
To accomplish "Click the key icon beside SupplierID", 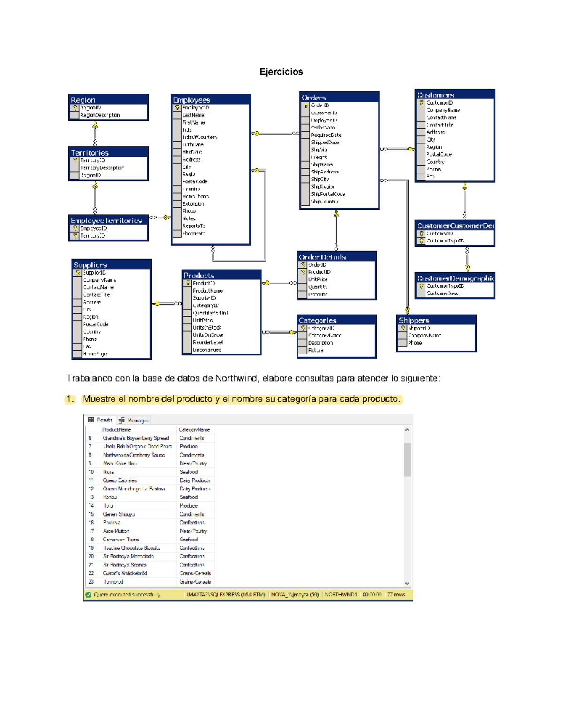I will tap(77, 273).
